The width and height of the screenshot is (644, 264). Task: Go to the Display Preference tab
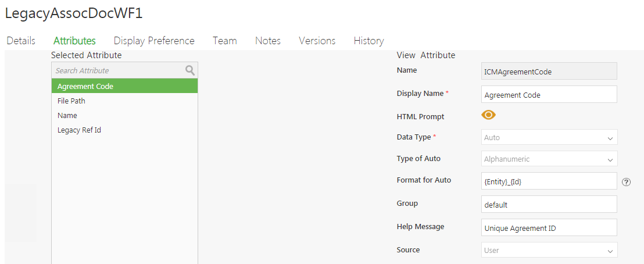(154, 41)
